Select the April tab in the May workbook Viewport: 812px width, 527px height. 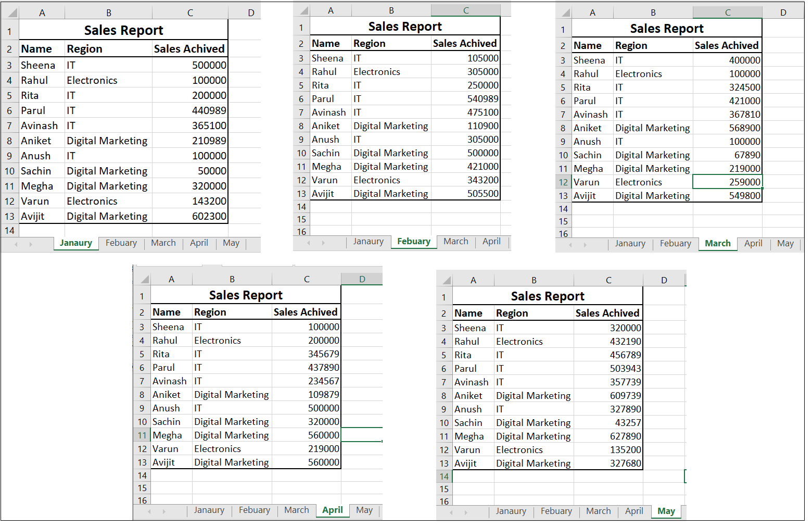pyautogui.click(x=634, y=511)
